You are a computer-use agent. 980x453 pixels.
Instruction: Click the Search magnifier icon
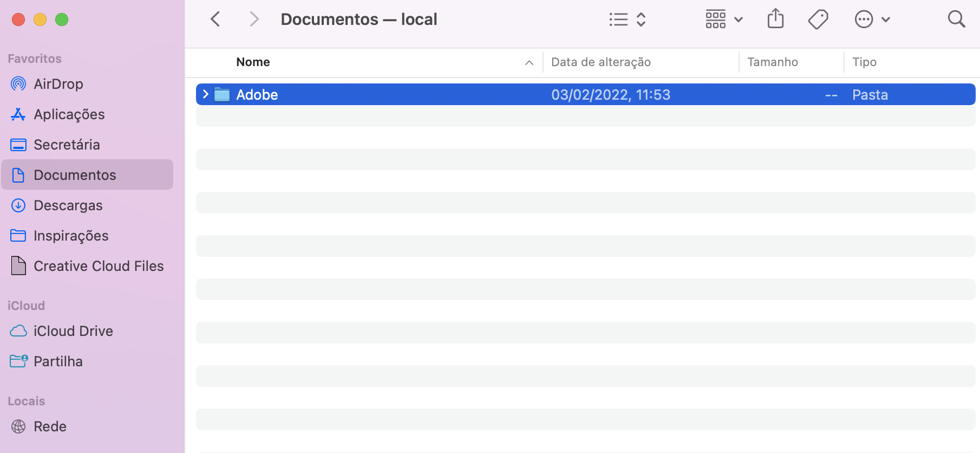point(957,19)
